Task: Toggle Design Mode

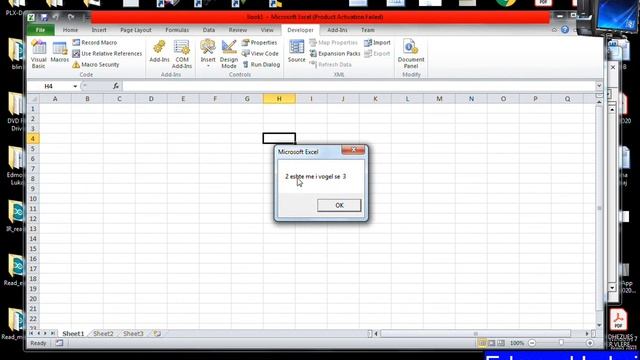Action: click(229, 54)
